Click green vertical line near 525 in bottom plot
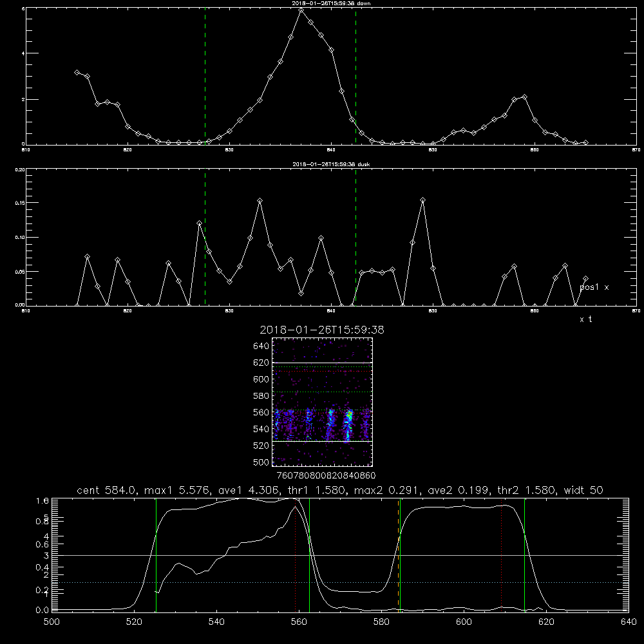The height and width of the screenshot is (644, 644). click(x=156, y=555)
